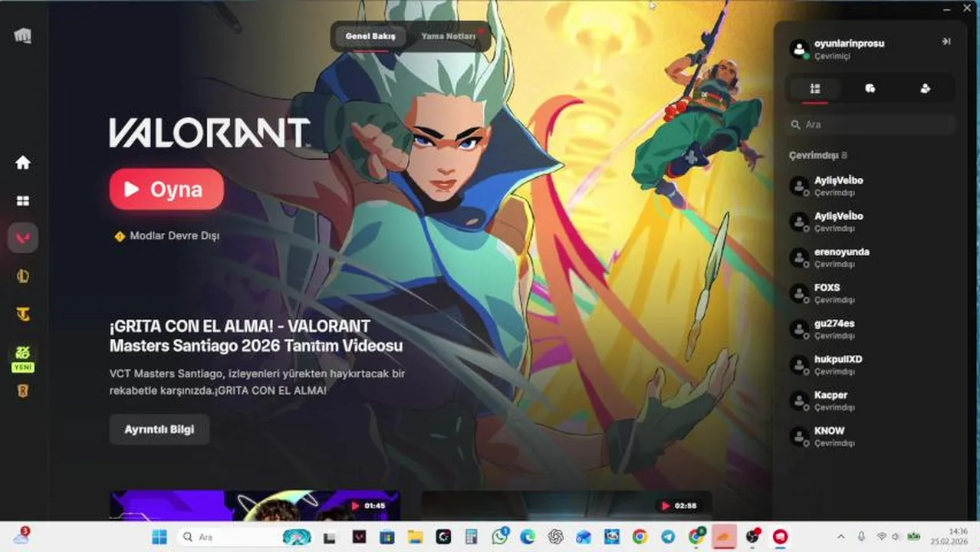This screenshot has height=552, width=980.
Task: Collapse the friends panel arrow icon
Action: 946,41
